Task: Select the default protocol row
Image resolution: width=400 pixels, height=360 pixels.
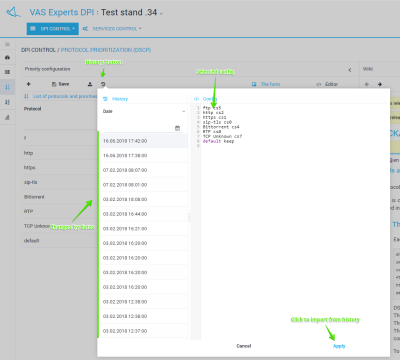Action: [59, 241]
